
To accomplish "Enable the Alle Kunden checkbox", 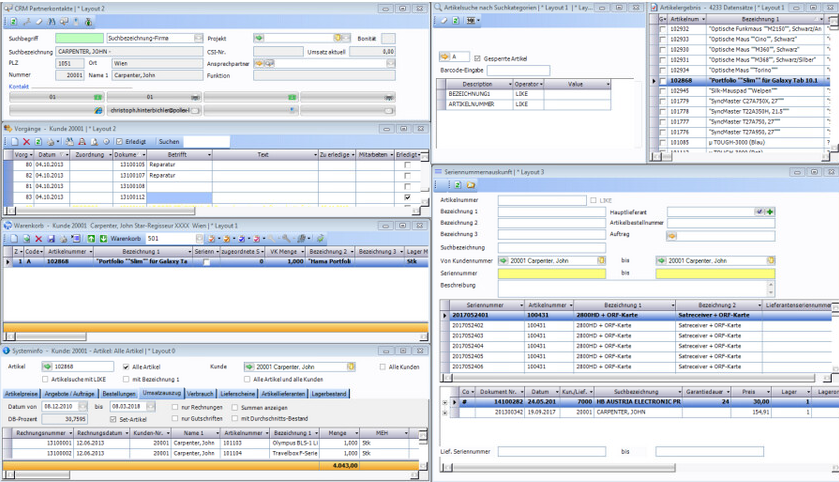I will pos(384,367).
